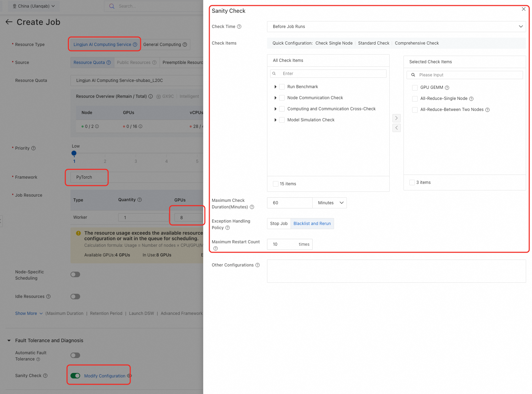This screenshot has height=394, width=532.
Task: Open the Check Time dropdown
Action: [x=396, y=27]
